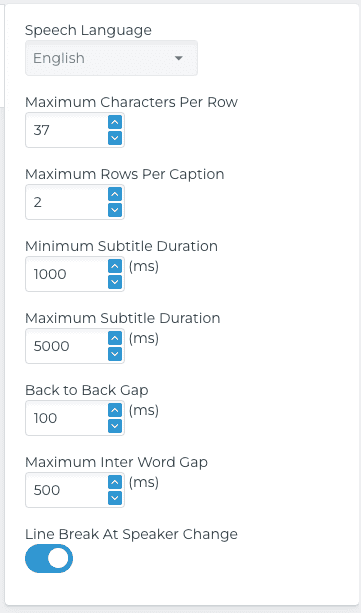Screen dimensions: 361x613
Task: Increase Minimum Subtitle Duration value
Action: 115,266
